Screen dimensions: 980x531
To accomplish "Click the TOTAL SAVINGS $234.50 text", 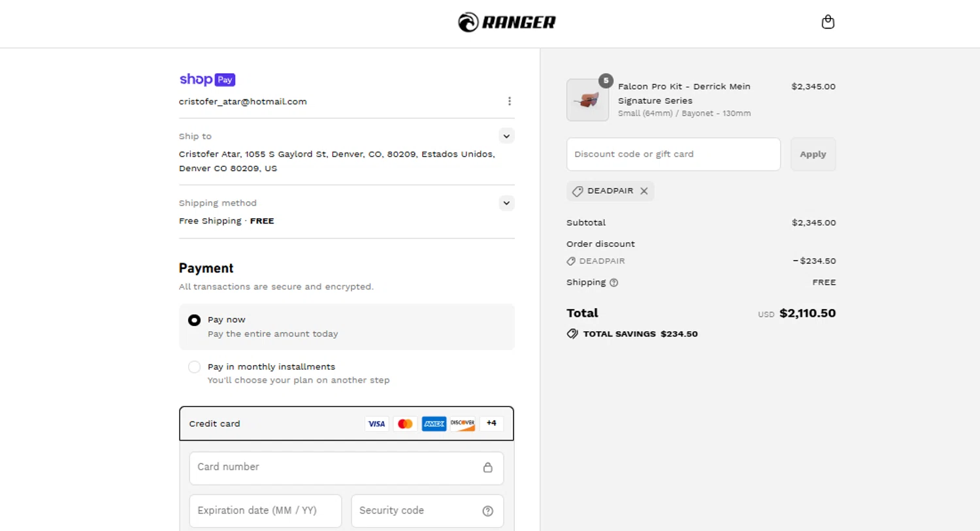I will 640,334.
